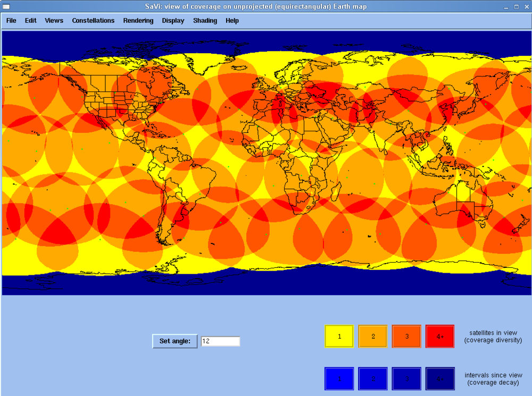Click the 'intervals since view (coverage decay)' label
Screen dimensions: 532x396
pyautogui.click(x=493, y=378)
